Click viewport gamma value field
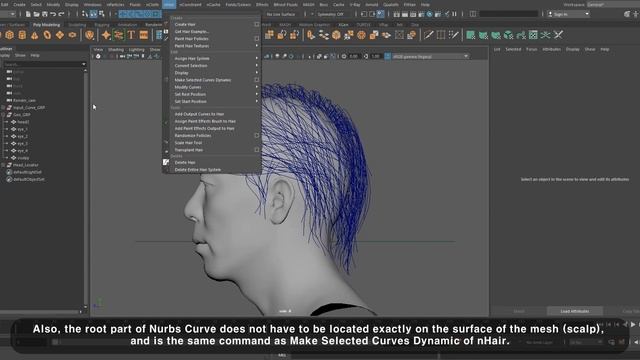 376,56
